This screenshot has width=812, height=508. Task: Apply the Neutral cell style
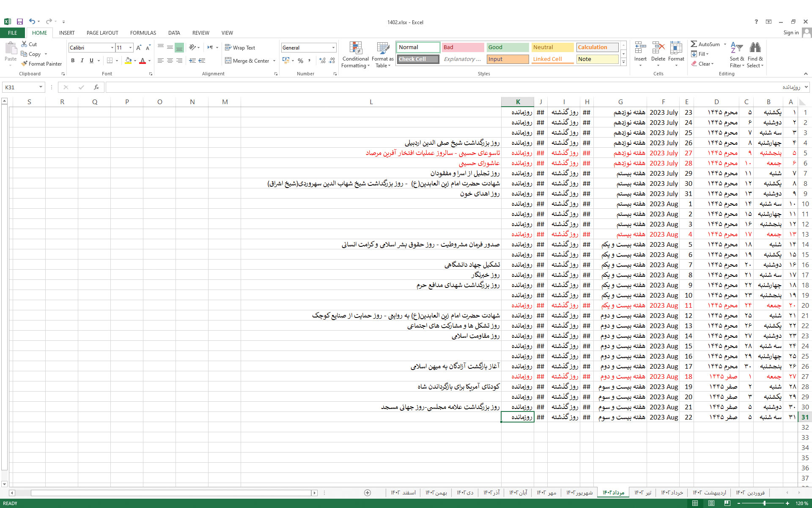point(552,47)
